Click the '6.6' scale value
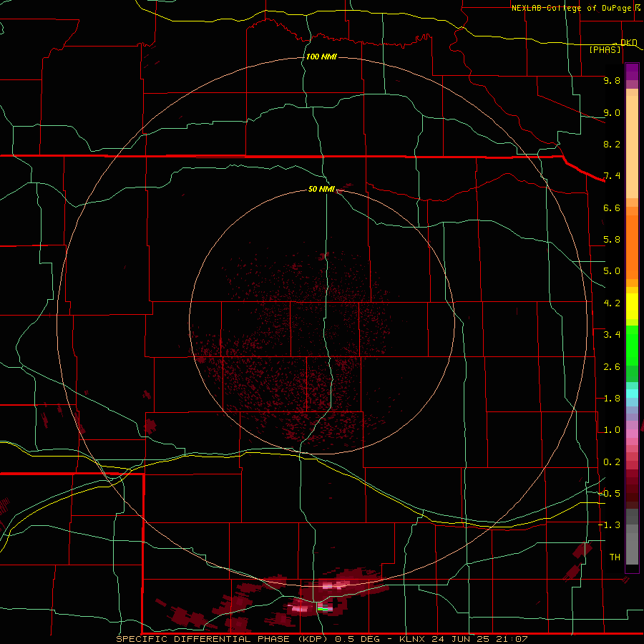The image size is (644, 644). (612, 208)
